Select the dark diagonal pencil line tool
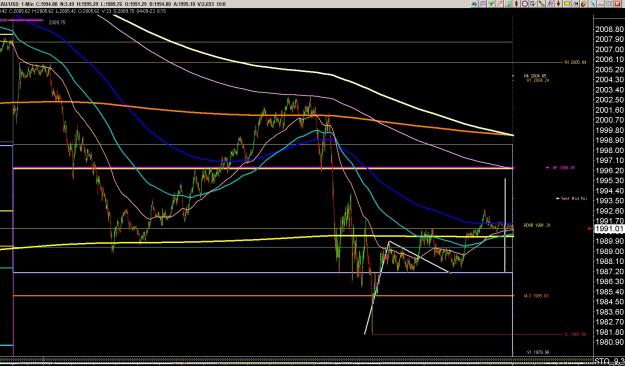The height and width of the screenshot is (366, 625). 541,4
